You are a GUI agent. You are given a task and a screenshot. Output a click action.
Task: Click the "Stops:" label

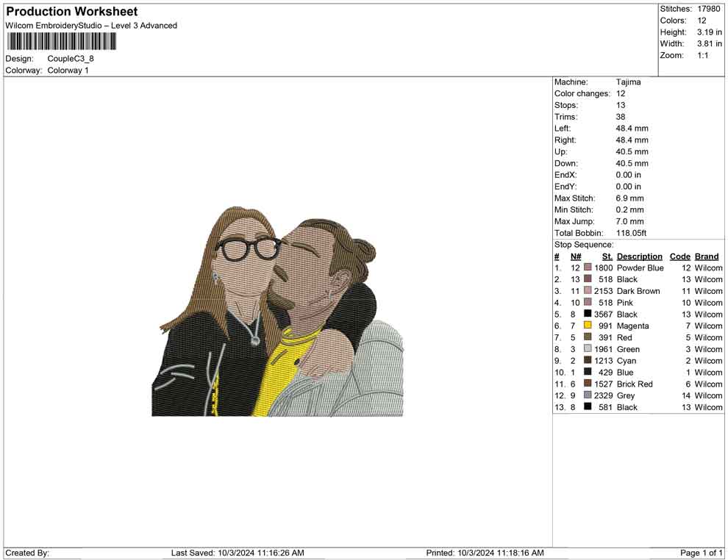566,105
